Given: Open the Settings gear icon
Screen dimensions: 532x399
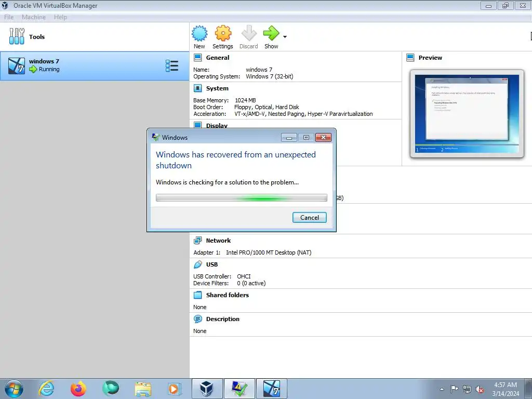Looking at the screenshot, I should (223, 33).
